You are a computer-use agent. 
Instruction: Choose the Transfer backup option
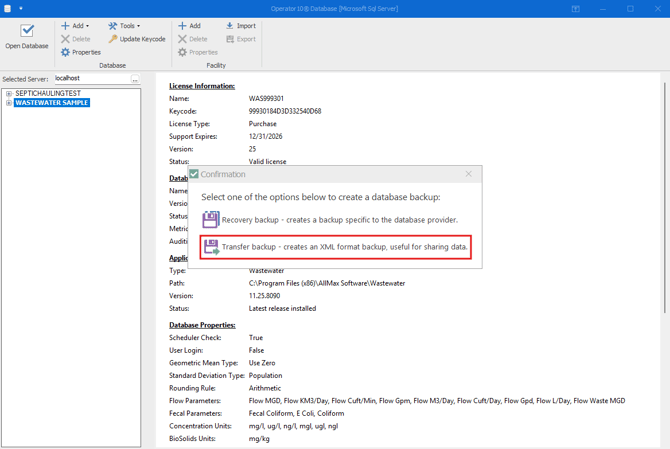tap(344, 247)
